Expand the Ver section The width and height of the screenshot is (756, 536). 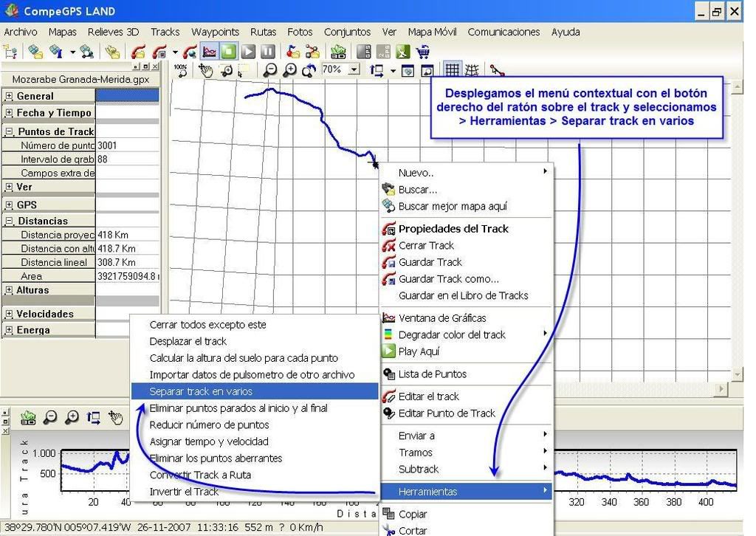[x=9, y=187]
